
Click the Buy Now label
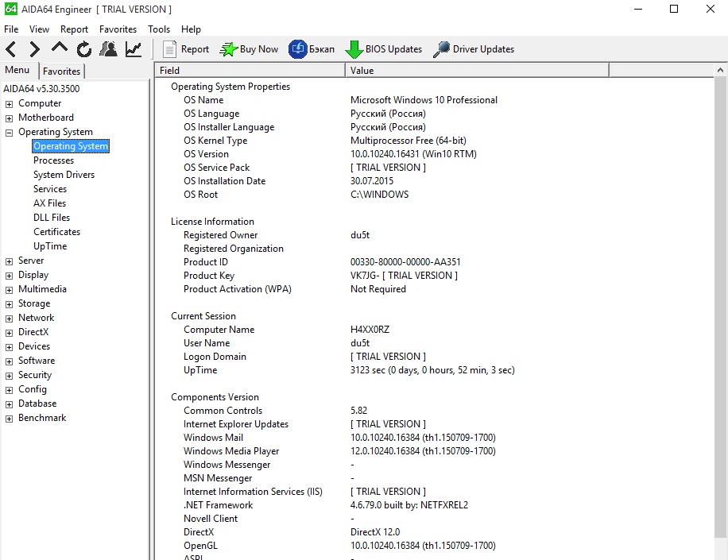259,49
